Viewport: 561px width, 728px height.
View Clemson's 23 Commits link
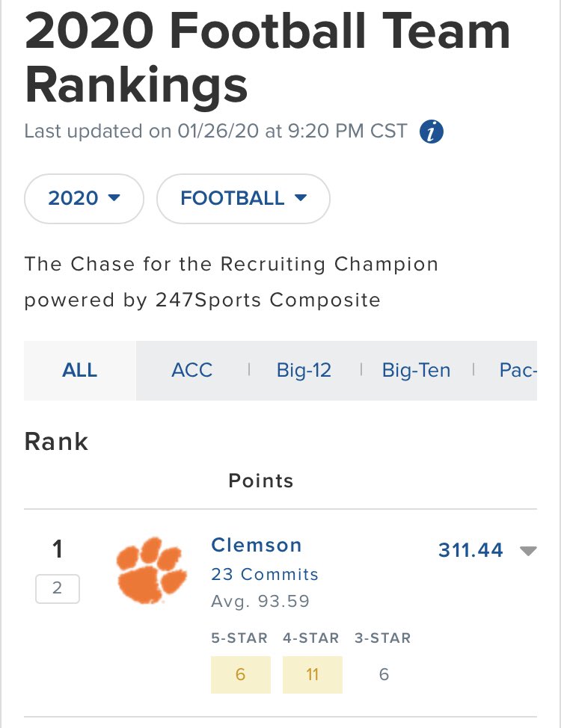(265, 574)
